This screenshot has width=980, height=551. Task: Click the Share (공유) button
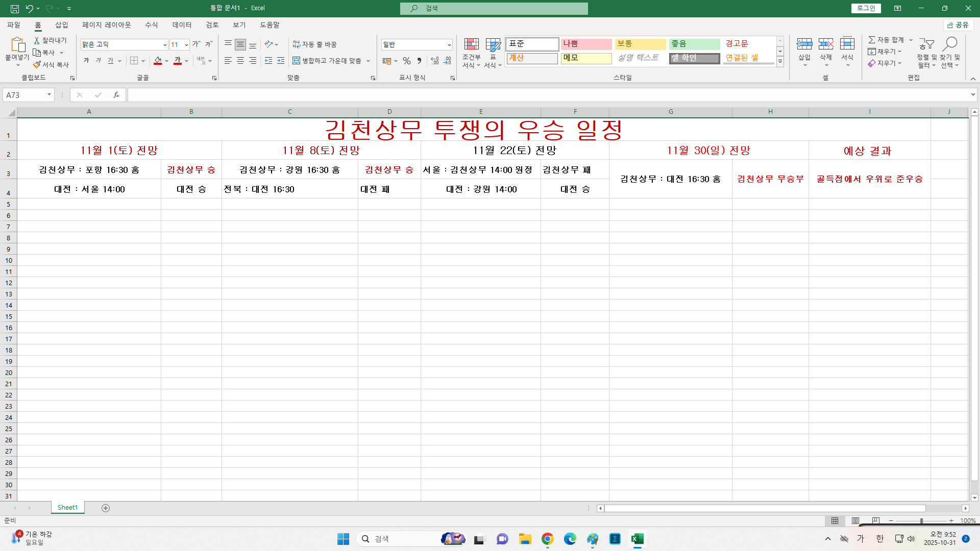tap(958, 25)
